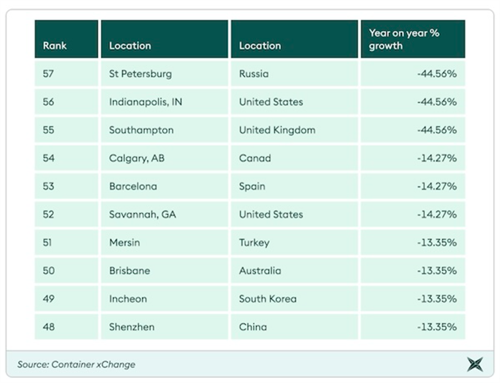Viewport: 500px width, 383px height.
Task: Select the Savannah, GA cell
Action: (x=165, y=214)
